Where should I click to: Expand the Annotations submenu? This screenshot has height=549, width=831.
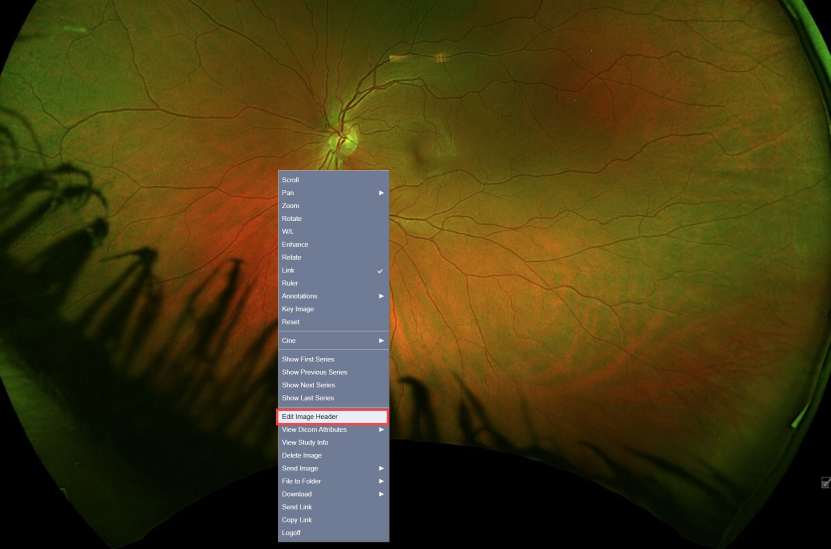[x=332, y=296]
